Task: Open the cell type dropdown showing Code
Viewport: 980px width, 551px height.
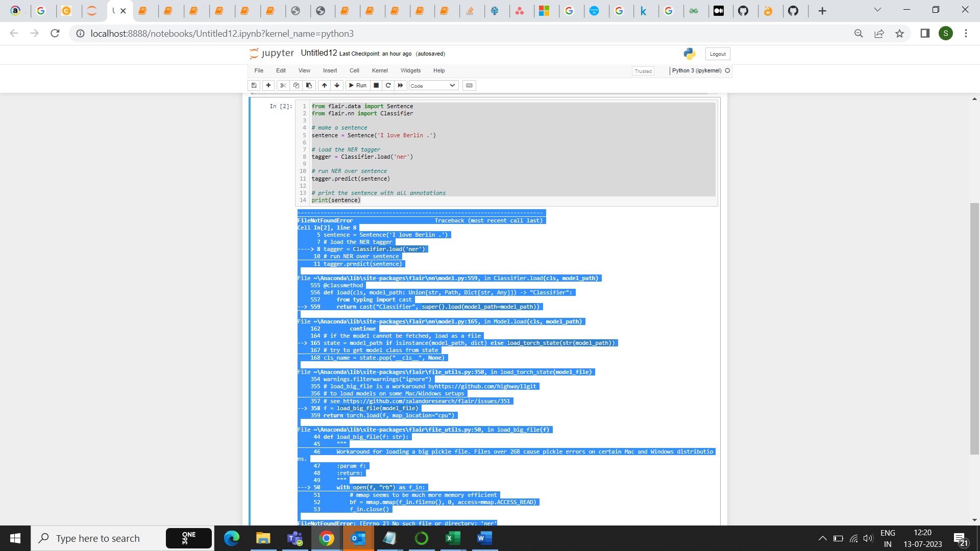Action: 433,85
